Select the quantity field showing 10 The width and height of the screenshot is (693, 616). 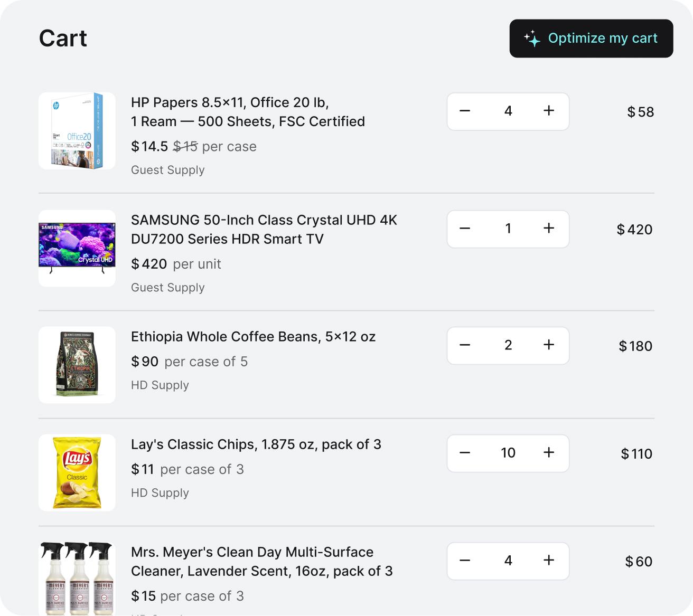pyautogui.click(x=508, y=453)
